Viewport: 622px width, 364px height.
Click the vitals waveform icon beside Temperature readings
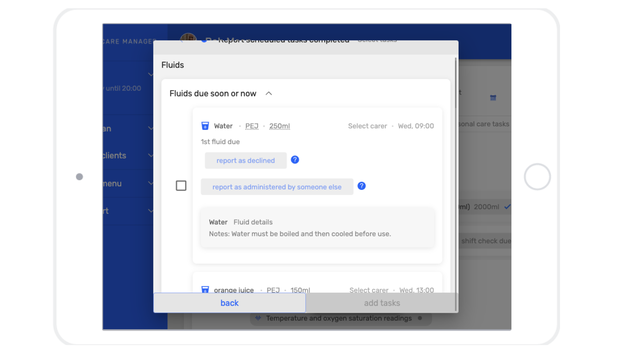258,318
